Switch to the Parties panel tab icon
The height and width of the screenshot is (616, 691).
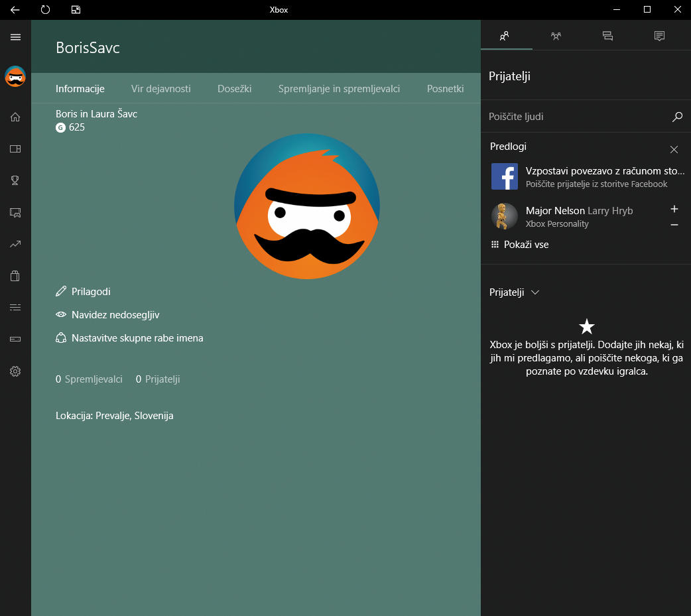pos(556,36)
